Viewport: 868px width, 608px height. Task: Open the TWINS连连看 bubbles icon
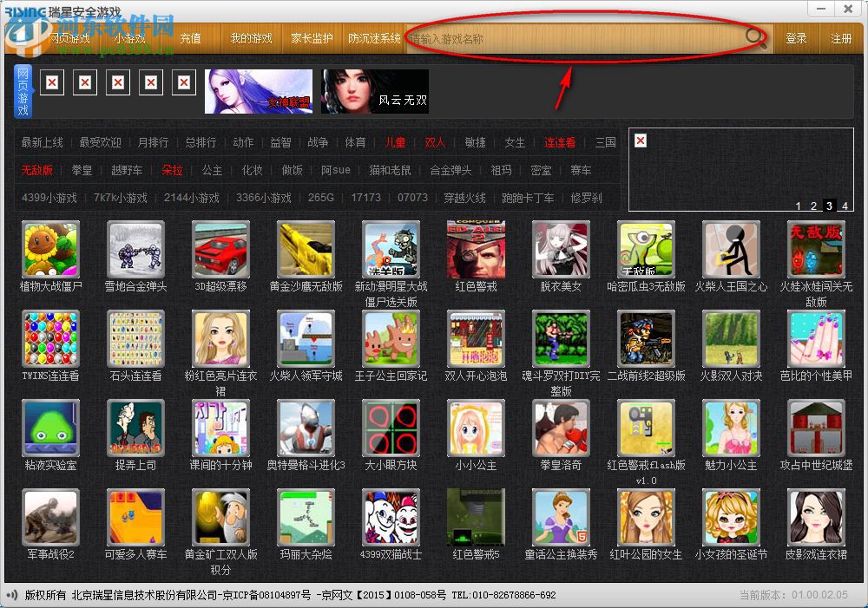point(51,338)
